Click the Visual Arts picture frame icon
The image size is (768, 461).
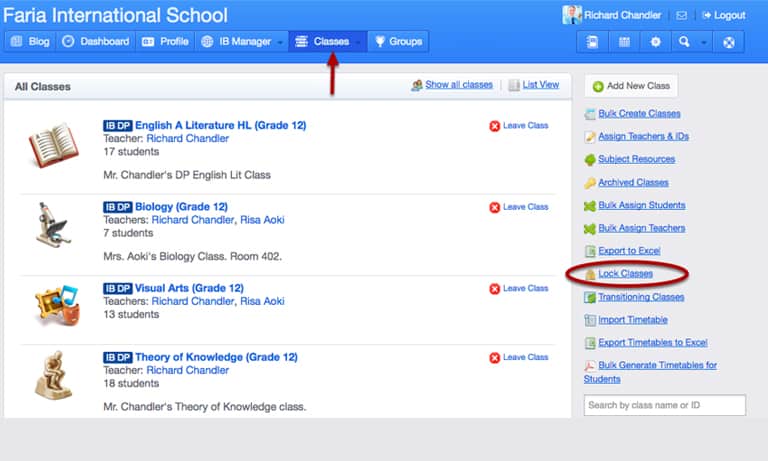[57, 305]
